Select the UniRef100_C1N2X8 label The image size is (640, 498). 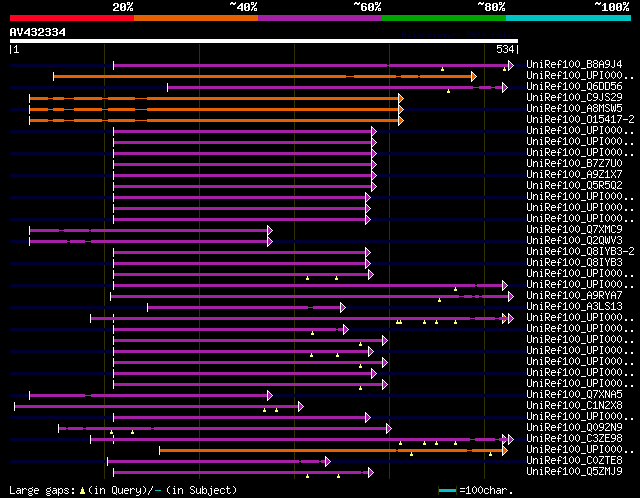[574, 406]
